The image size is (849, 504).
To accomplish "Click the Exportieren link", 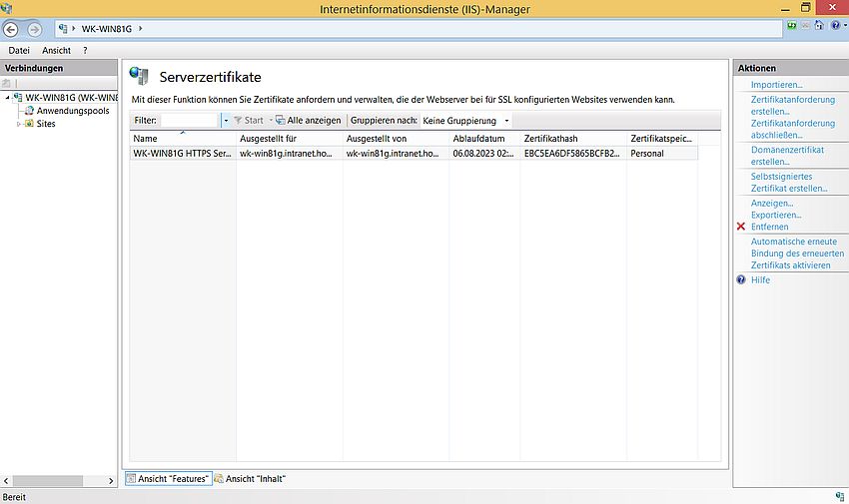I will point(776,215).
